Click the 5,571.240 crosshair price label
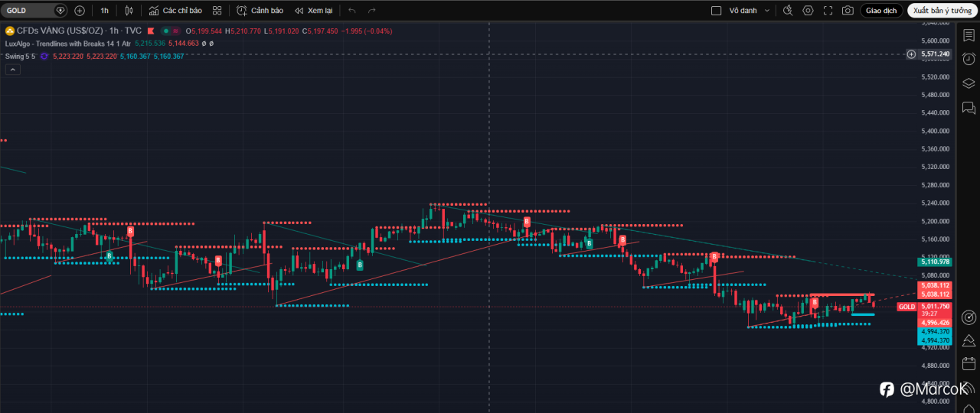This screenshot has height=413, width=980. point(935,54)
